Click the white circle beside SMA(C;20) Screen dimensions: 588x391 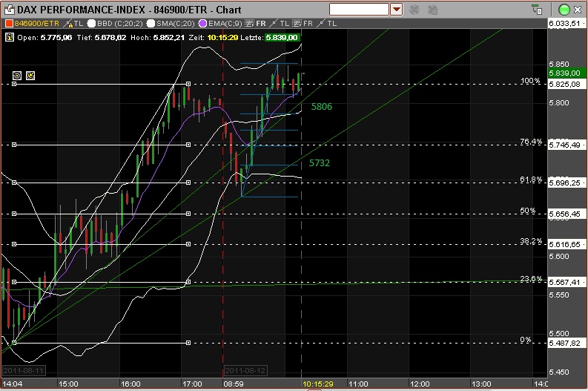click(151, 24)
